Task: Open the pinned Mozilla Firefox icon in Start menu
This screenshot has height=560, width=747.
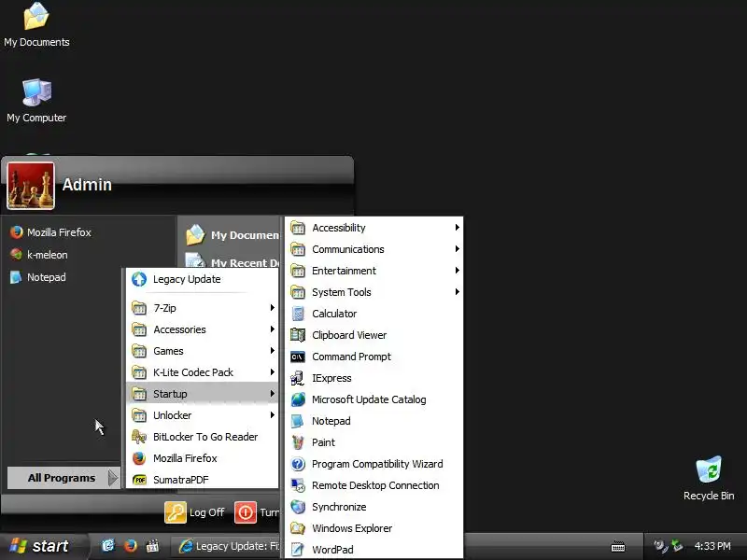Action: pos(16,232)
